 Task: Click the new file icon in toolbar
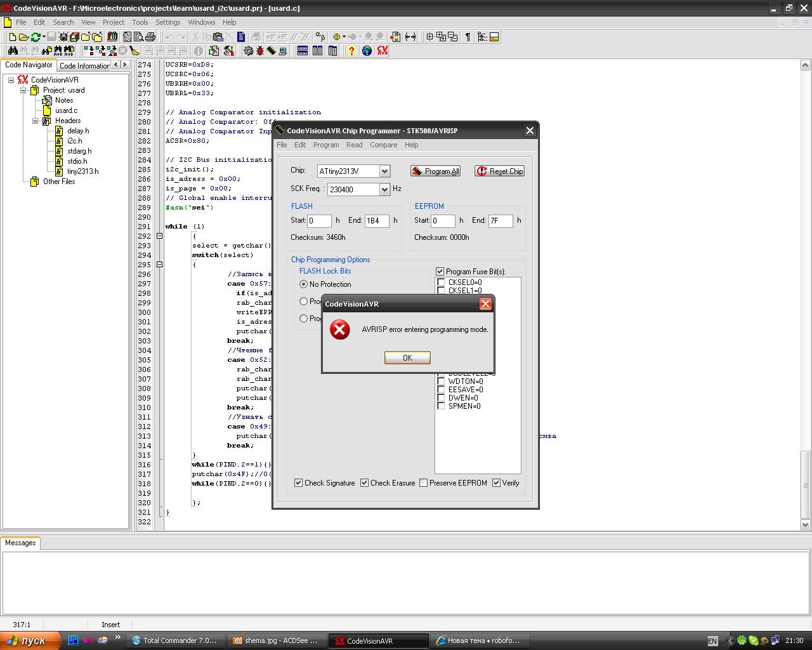[x=12, y=37]
